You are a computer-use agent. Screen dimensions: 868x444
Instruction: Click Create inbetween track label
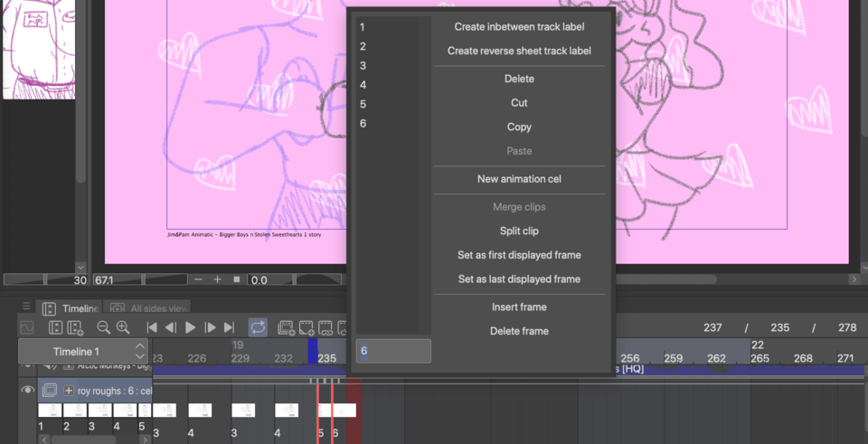click(519, 27)
